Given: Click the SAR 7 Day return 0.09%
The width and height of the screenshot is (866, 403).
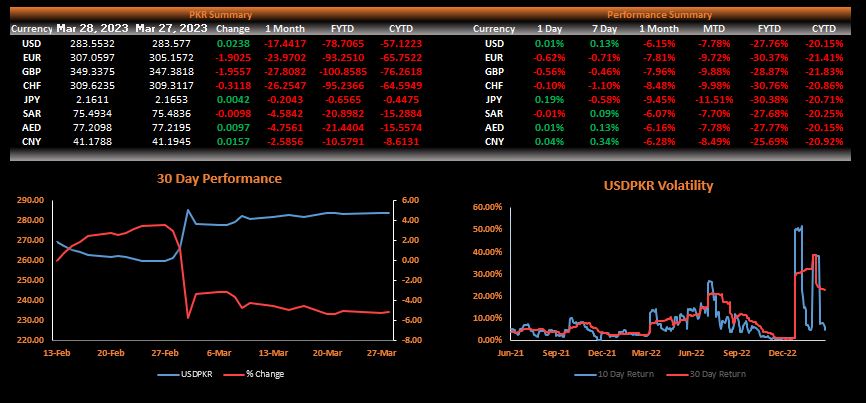Looking at the screenshot, I should 603,114.
